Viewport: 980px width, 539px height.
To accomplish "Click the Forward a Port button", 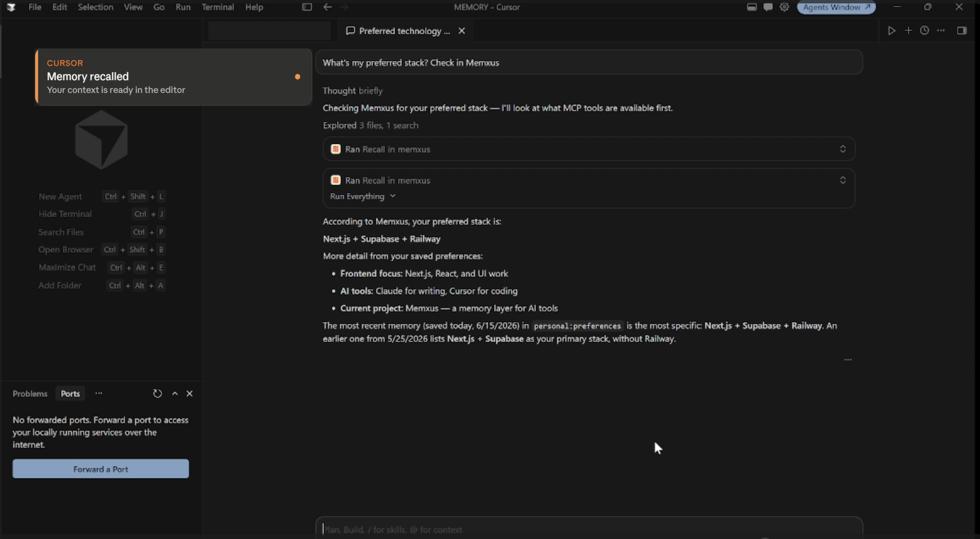I will [101, 469].
